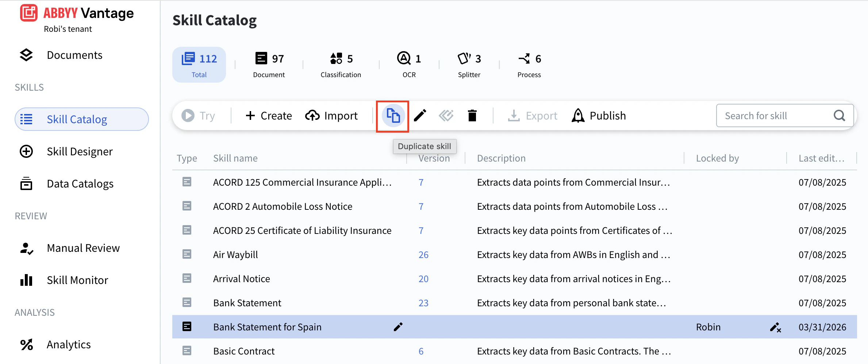Click pencil icon beside Bank Statement for Spain
Image resolution: width=868 pixels, height=364 pixels.
coord(398,327)
